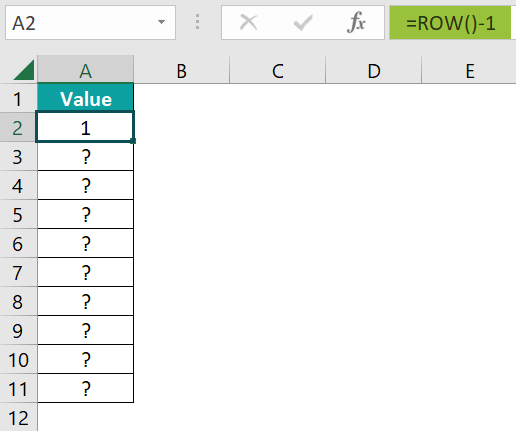Screen dimensions: 516x431
Task: Select row 9 header
Action: 18,330
